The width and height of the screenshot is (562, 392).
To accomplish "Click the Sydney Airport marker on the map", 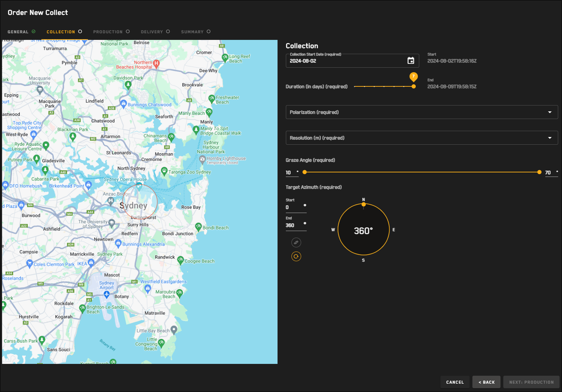I will point(107,295).
